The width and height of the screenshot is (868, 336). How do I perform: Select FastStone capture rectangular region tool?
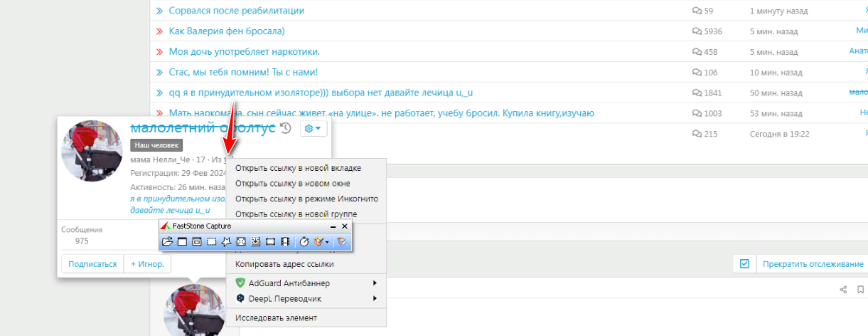(x=211, y=242)
